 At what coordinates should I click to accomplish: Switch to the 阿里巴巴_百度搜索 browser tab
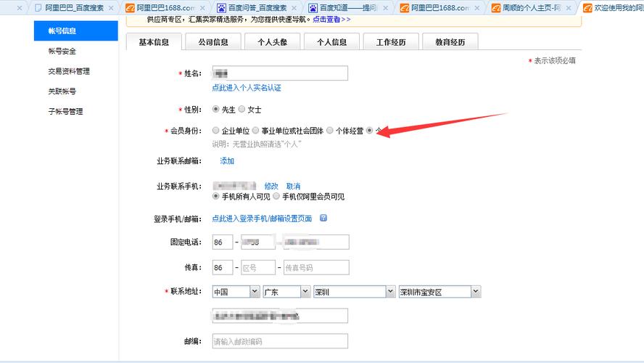[74, 8]
